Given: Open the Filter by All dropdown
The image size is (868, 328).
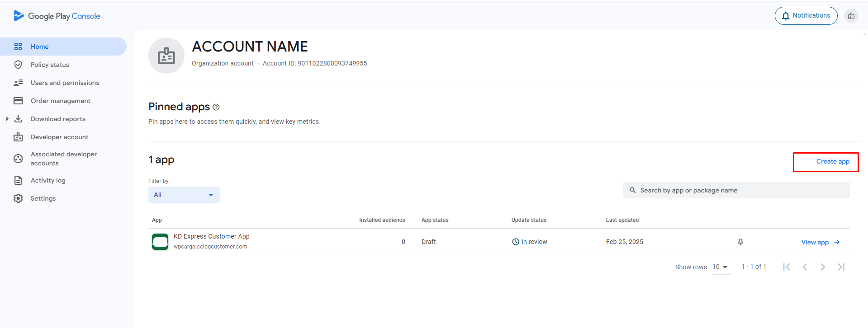Looking at the screenshot, I should (x=184, y=195).
